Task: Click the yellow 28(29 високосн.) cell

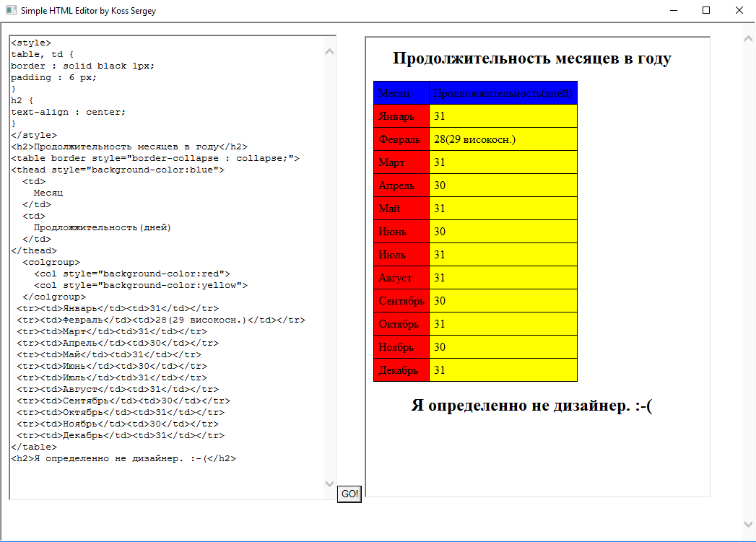Action: pyautogui.click(x=503, y=139)
